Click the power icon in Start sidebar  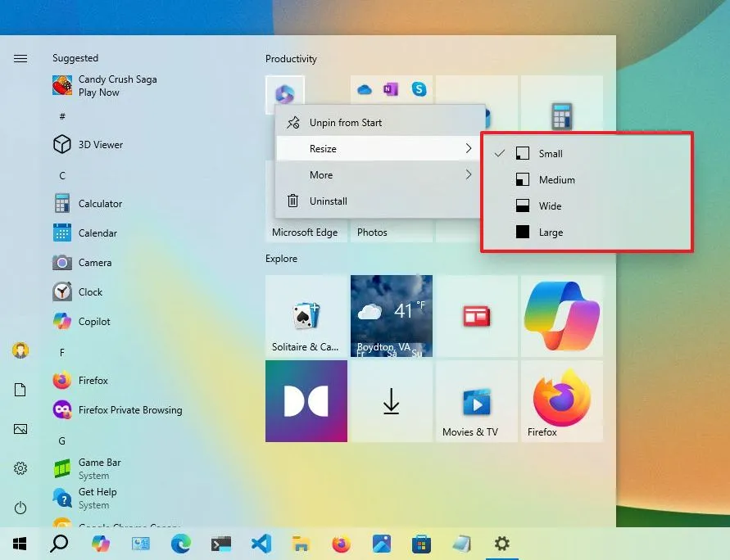pyautogui.click(x=20, y=508)
